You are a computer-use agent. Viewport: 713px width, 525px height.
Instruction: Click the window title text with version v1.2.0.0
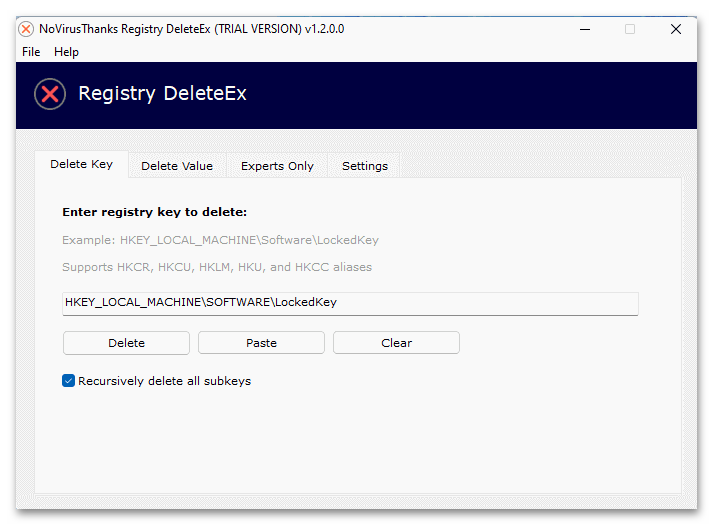[x=191, y=29]
